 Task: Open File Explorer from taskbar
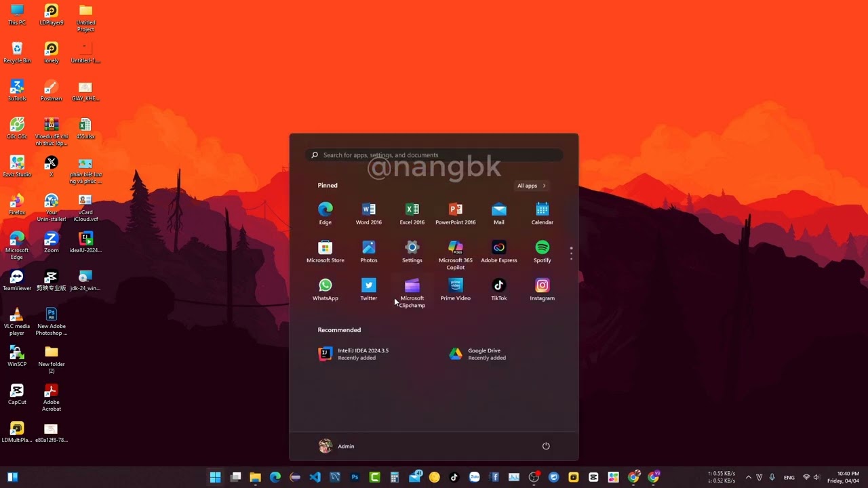coord(255,477)
